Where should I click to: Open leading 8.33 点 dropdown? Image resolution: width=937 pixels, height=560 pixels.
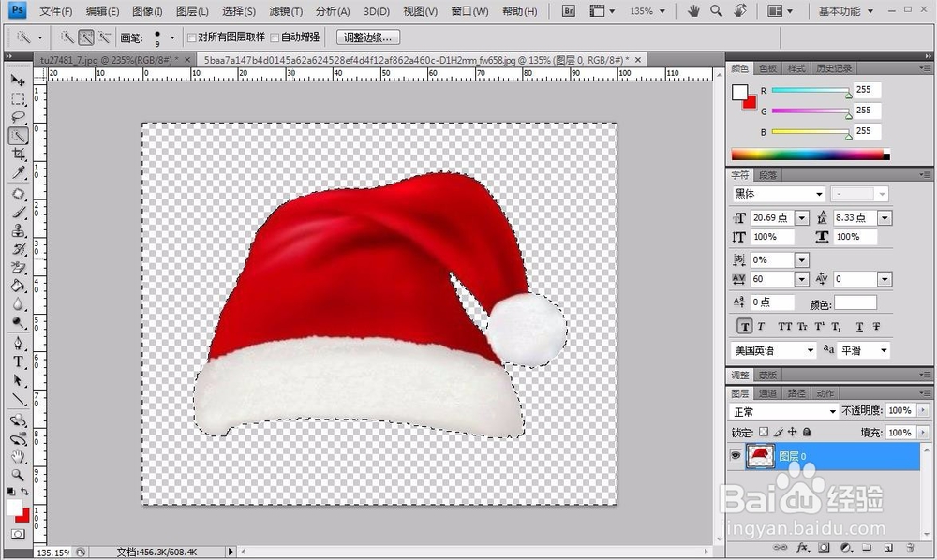click(x=885, y=218)
